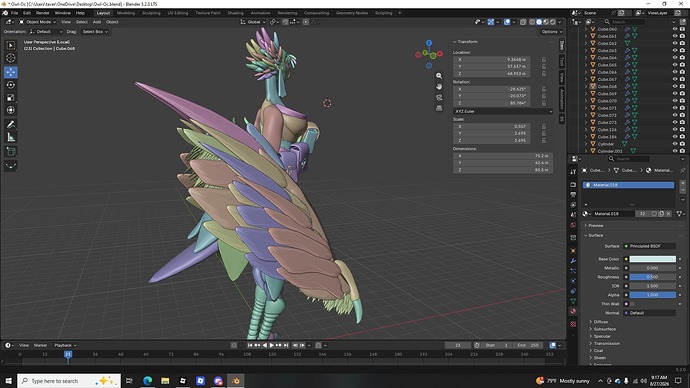Open the XYZ Euler rotation mode dropdown
The image size is (690, 388).
pos(503,112)
